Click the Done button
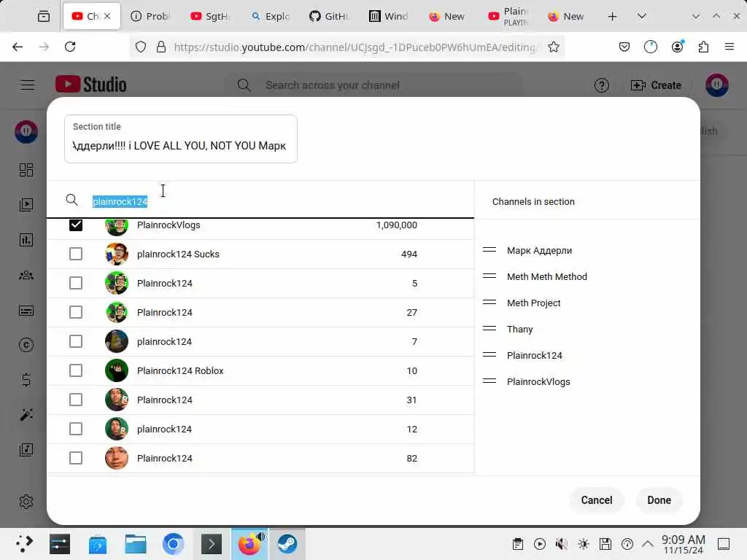This screenshot has height=560, width=747. [659, 500]
